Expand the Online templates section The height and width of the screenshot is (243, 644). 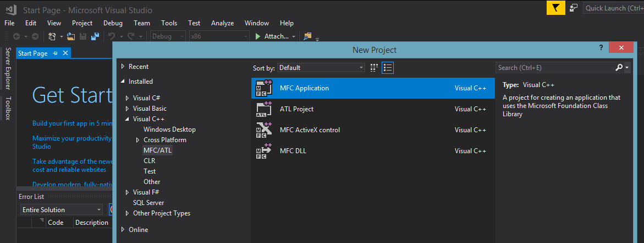pyautogui.click(x=123, y=229)
